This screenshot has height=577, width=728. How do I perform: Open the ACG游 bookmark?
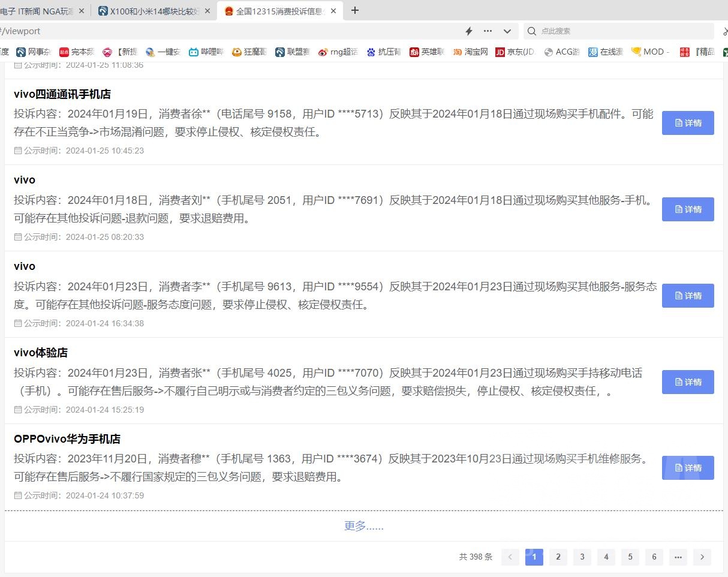561,52
